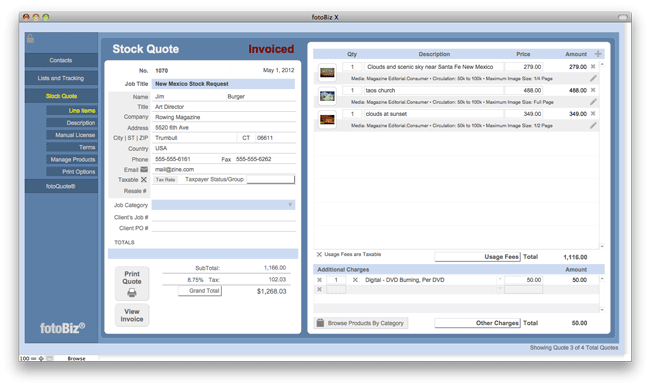Click the Address field 5520 6th Ave
The image size is (650, 387).
[x=224, y=128]
